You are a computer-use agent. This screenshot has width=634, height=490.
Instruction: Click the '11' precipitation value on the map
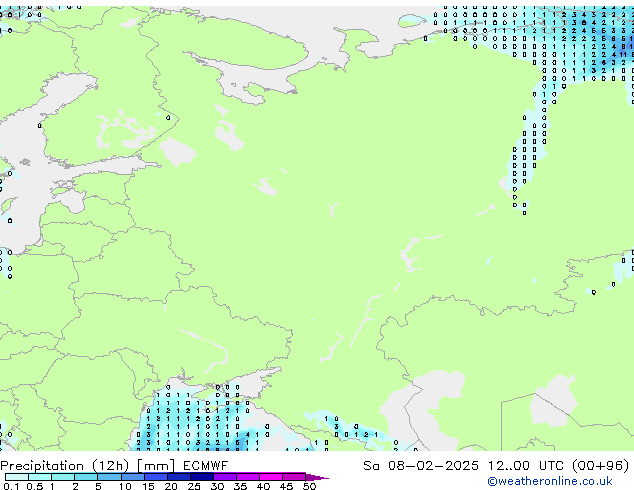pyautogui.click(x=623, y=55)
